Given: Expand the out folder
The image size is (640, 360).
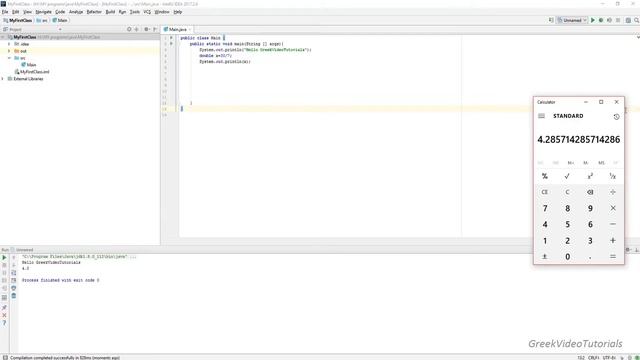Looking at the screenshot, I should coord(9,51).
